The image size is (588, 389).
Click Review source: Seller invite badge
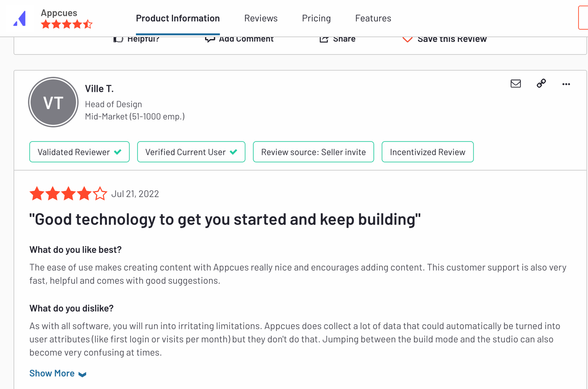coord(313,152)
